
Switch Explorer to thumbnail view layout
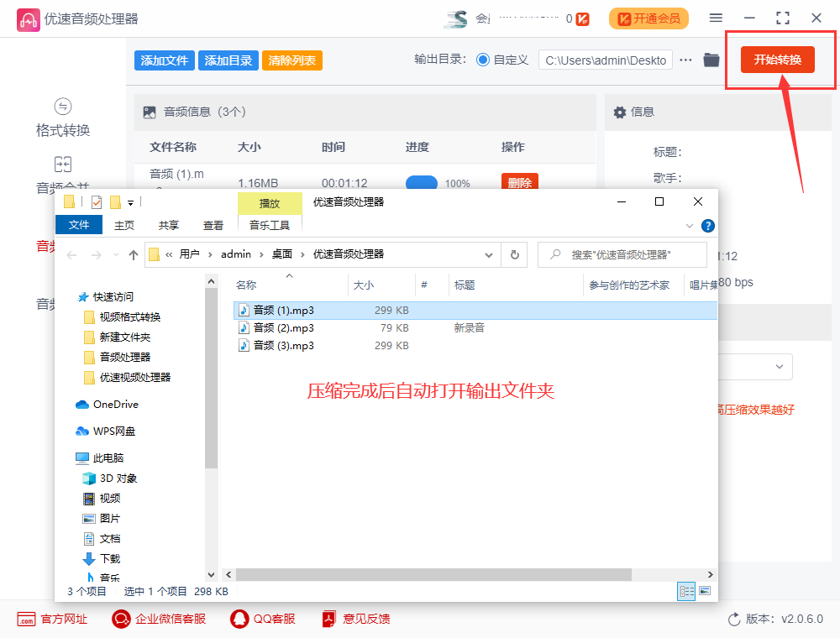[704, 590]
